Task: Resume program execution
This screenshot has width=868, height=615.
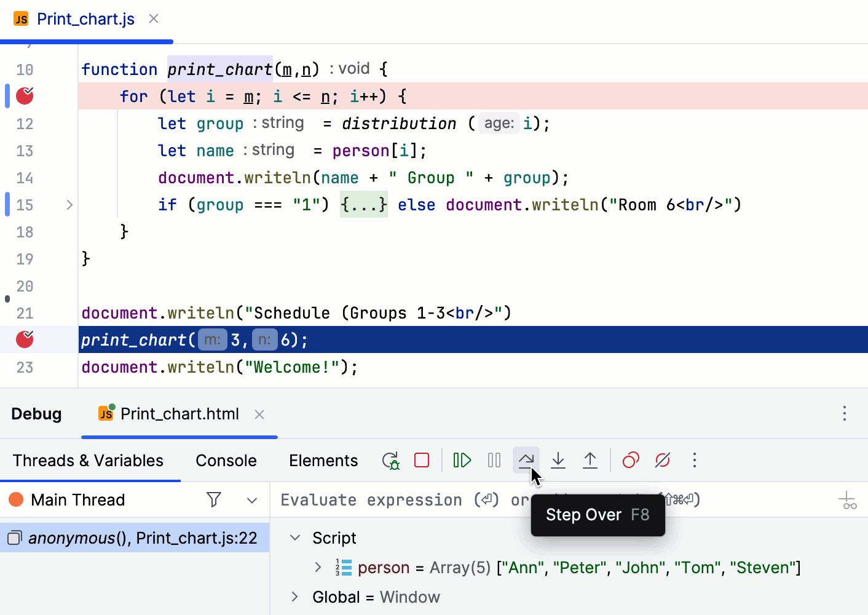Action: pos(462,460)
